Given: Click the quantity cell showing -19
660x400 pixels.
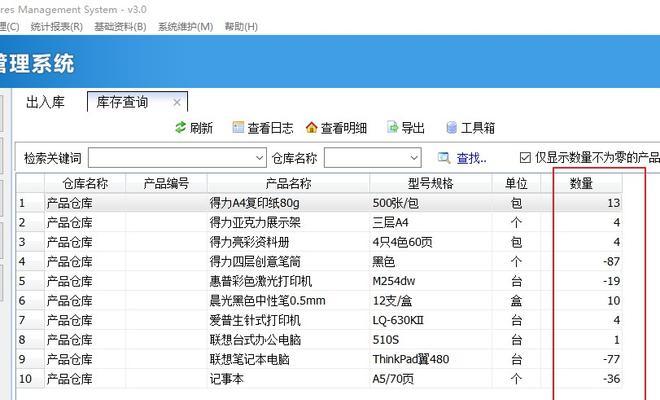Looking at the screenshot, I should tap(581, 281).
